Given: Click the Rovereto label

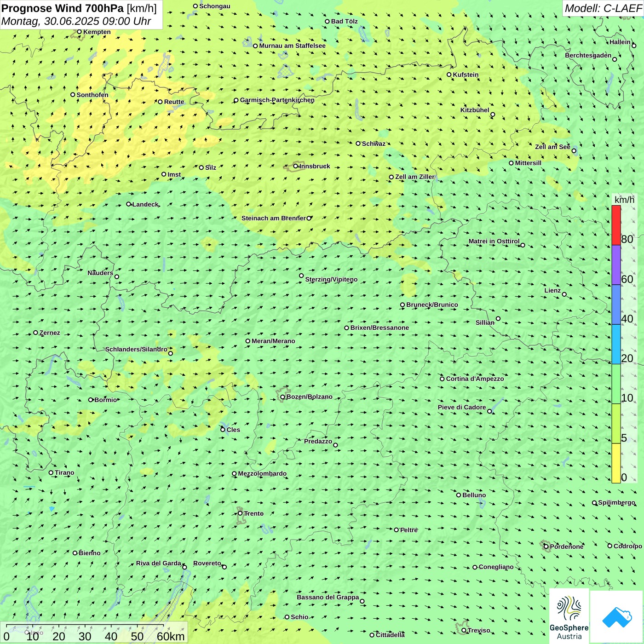Looking at the screenshot, I should [207, 563].
